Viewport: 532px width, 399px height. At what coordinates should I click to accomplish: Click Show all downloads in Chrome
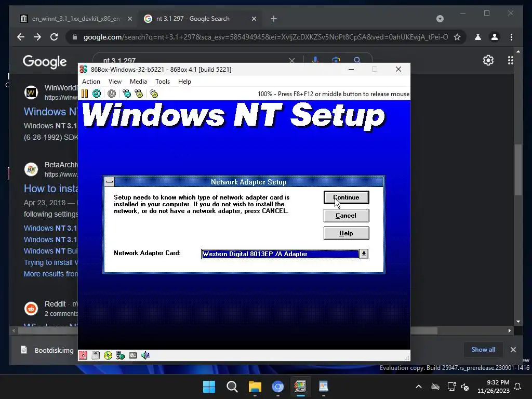point(483,350)
